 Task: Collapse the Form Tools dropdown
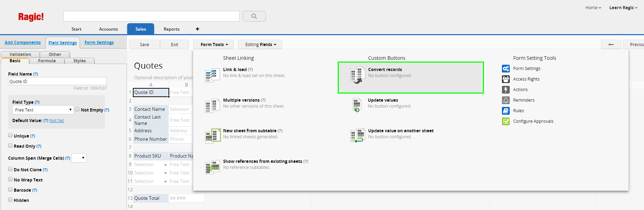214,44
